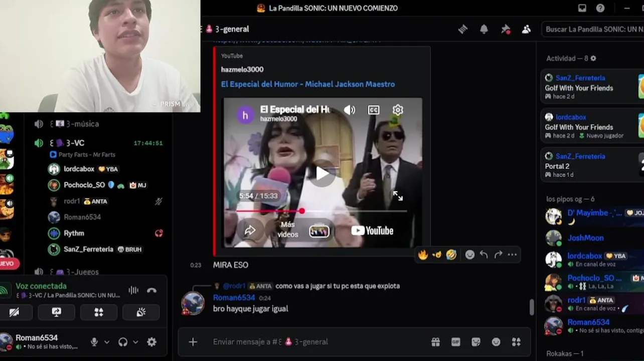This screenshot has height=361, width=644.
Task: Open microphone input device dropdown
Action: pyautogui.click(x=107, y=342)
